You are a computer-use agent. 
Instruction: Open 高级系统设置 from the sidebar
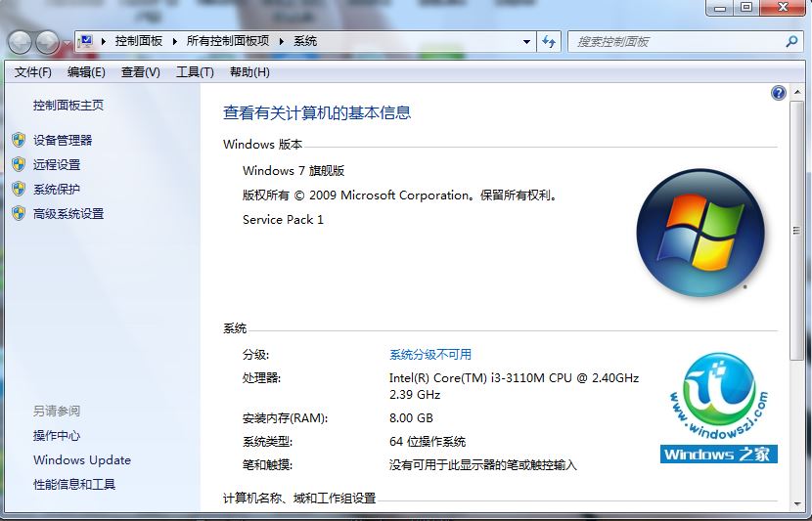(68, 213)
